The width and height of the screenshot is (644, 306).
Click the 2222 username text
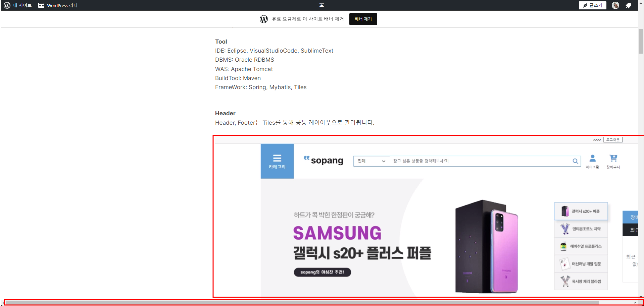click(597, 140)
